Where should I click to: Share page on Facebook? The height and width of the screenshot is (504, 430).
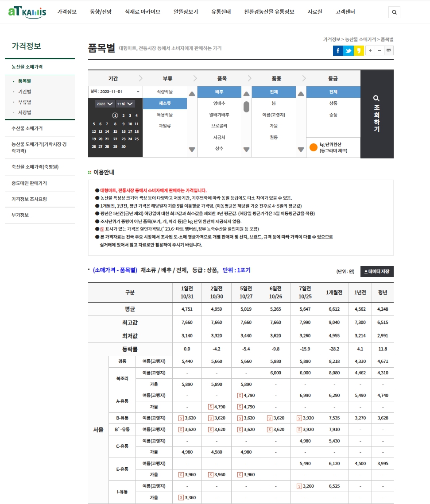(338, 50)
